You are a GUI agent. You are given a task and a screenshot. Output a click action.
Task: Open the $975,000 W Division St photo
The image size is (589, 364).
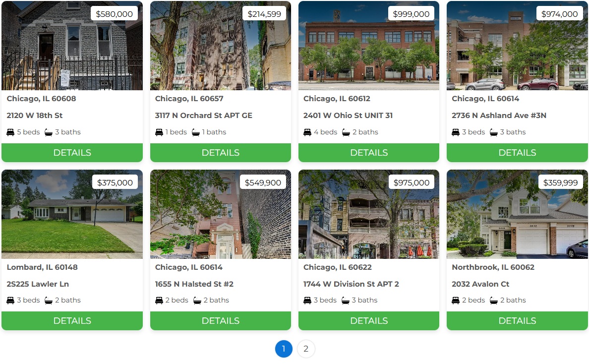point(369,214)
